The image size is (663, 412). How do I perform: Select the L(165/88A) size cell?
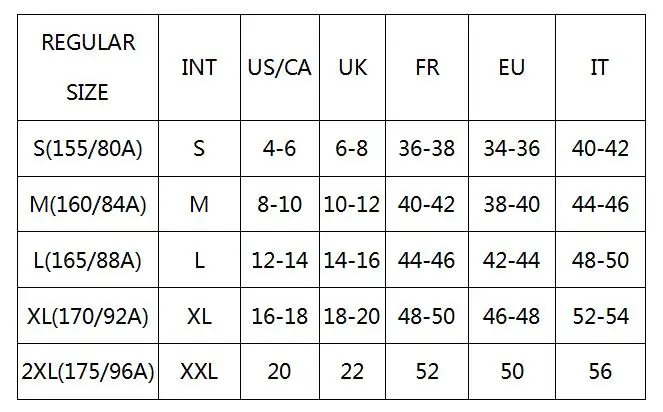point(88,260)
